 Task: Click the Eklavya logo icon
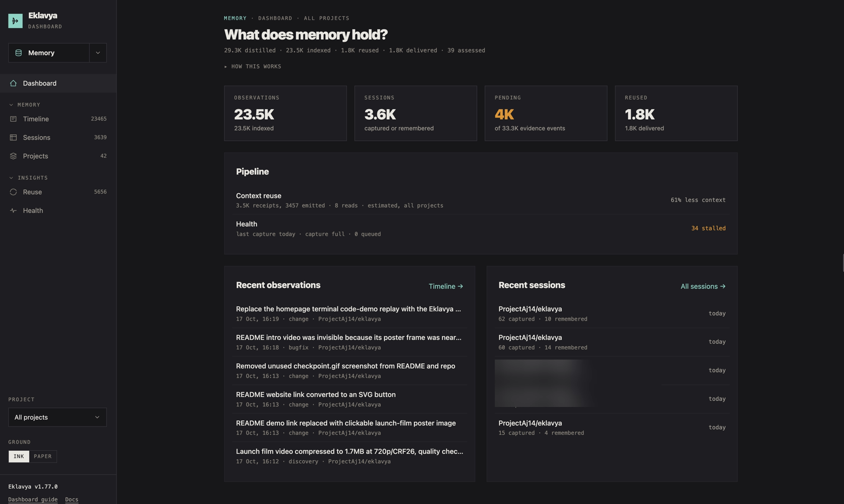click(15, 21)
